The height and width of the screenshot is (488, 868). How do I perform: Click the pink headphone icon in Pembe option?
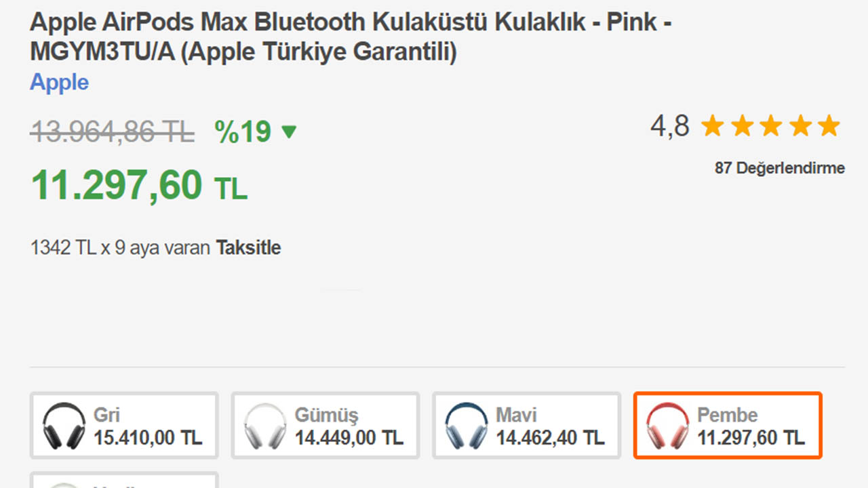668,426
